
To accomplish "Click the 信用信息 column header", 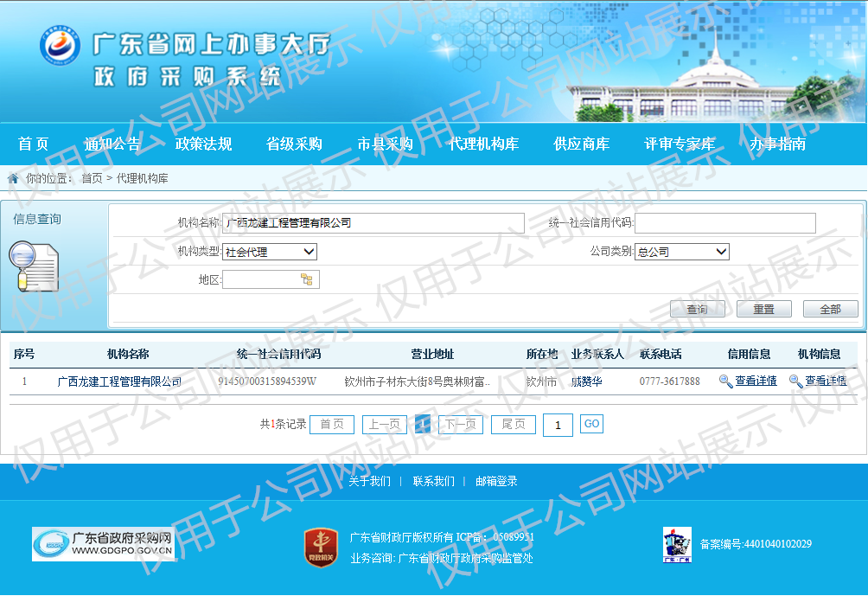I will [x=749, y=354].
